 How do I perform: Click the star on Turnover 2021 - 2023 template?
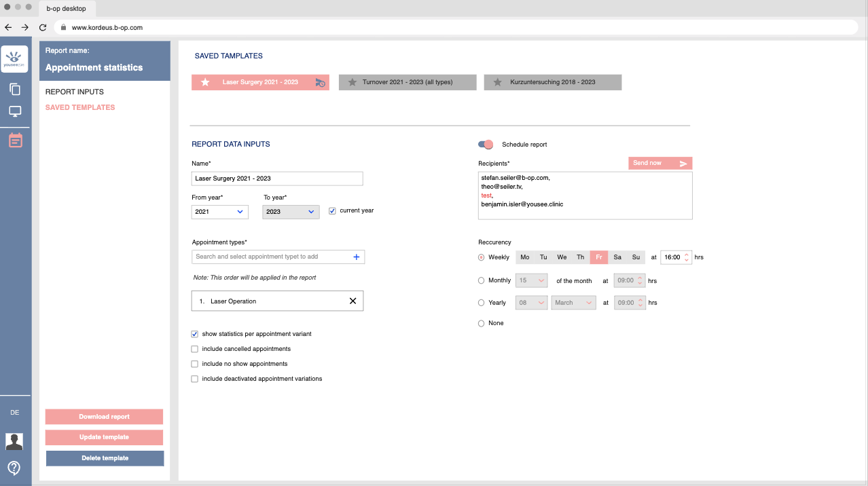pyautogui.click(x=352, y=82)
